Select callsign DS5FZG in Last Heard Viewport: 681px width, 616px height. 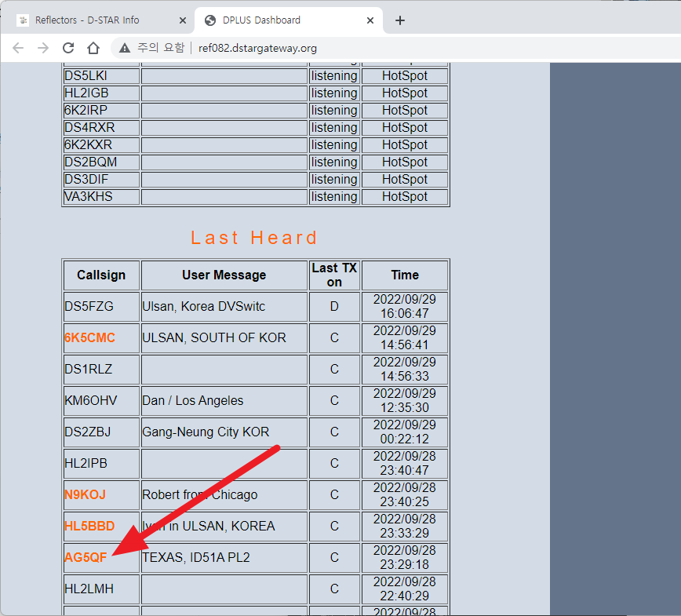pos(89,306)
